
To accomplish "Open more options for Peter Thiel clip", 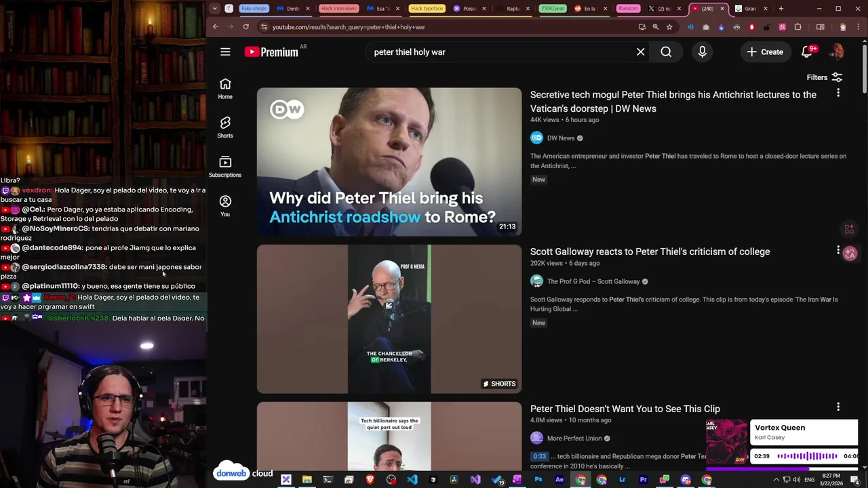I will (838, 407).
